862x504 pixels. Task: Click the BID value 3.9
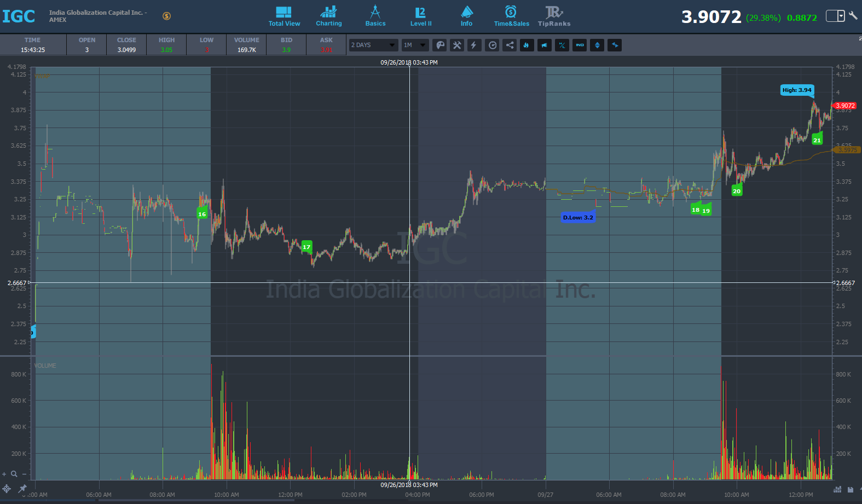(286, 50)
